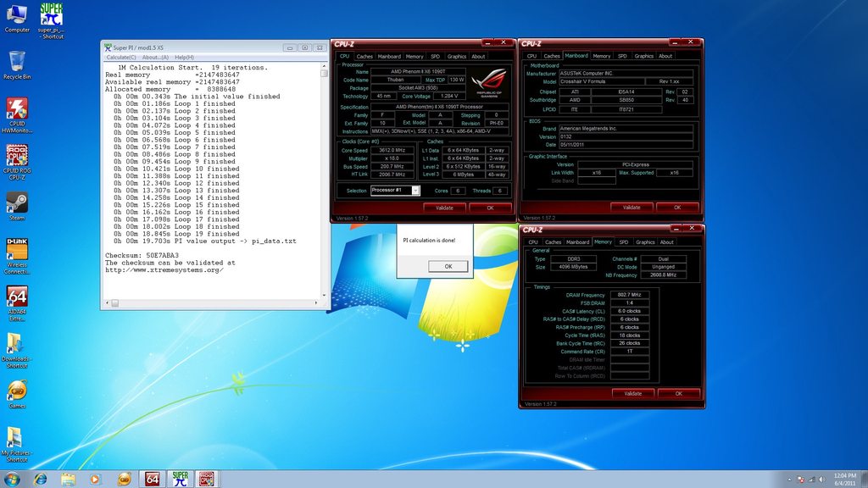
Task: Open the Help(H) menu in Super PI
Action: (x=184, y=57)
